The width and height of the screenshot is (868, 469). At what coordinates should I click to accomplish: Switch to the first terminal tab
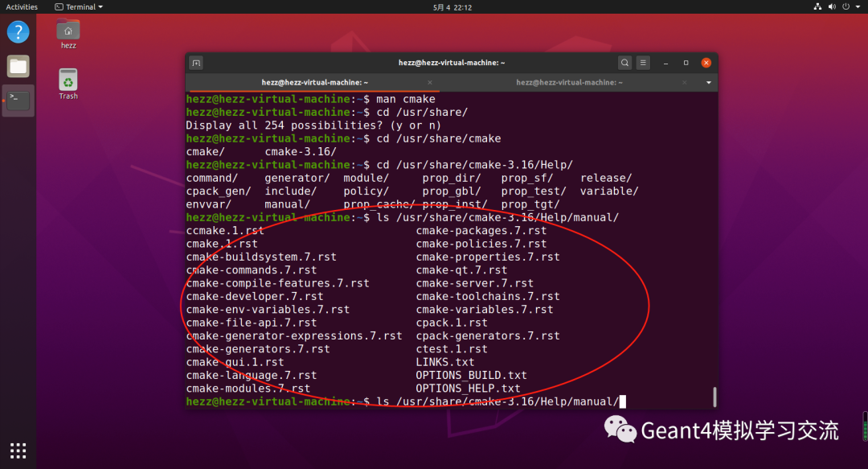pyautogui.click(x=314, y=83)
